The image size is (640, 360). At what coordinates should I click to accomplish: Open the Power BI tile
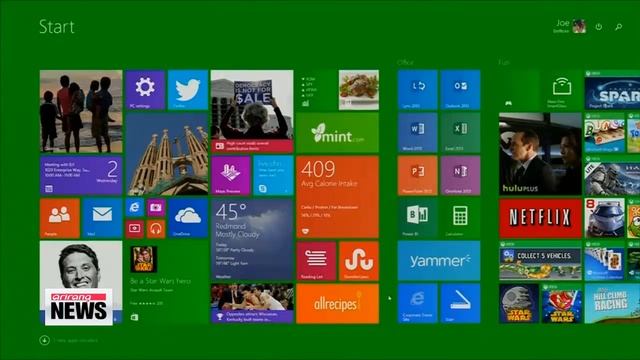(x=418, y=218)
